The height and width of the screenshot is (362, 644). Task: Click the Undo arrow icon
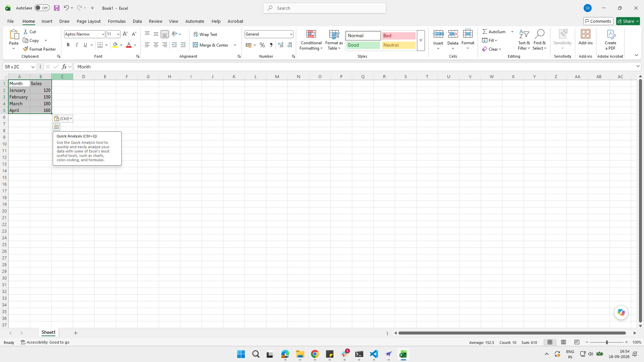point(66,8)
